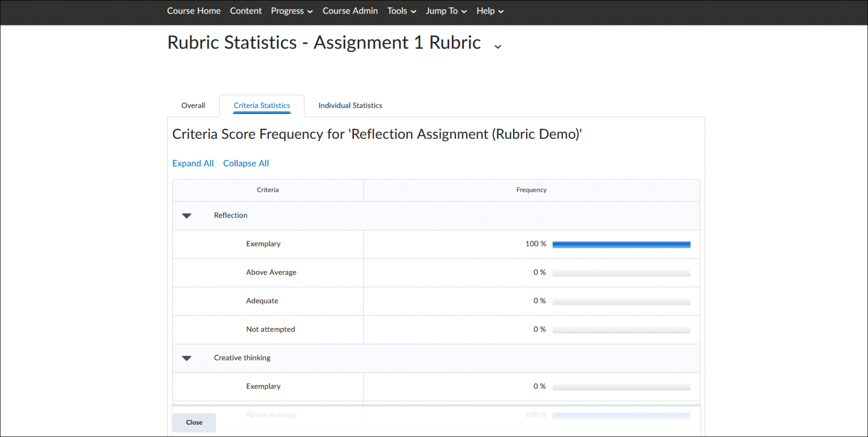Open the Jump To menu dropdown
Viewport: 868px width, 437px height.
click(446, 11)
